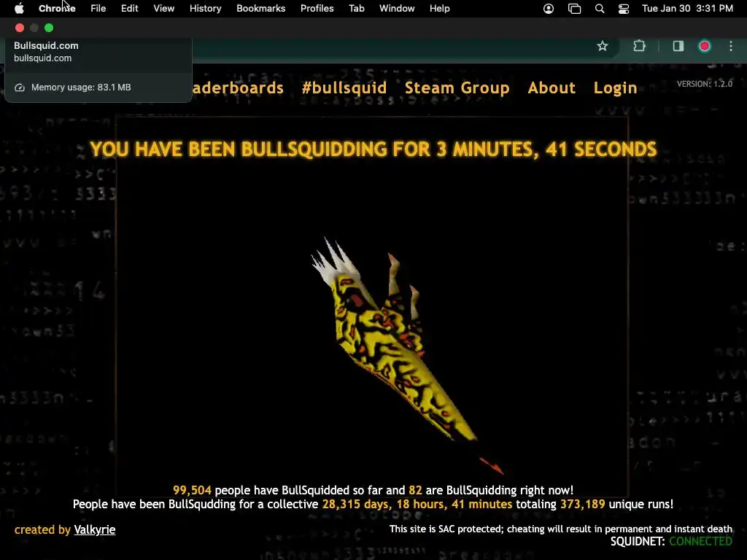Image resolution: width=747 pixels, height=560 pixels.
Task: Click the VERSION: 1.2.0 text
Action: (x=705, y=84)
